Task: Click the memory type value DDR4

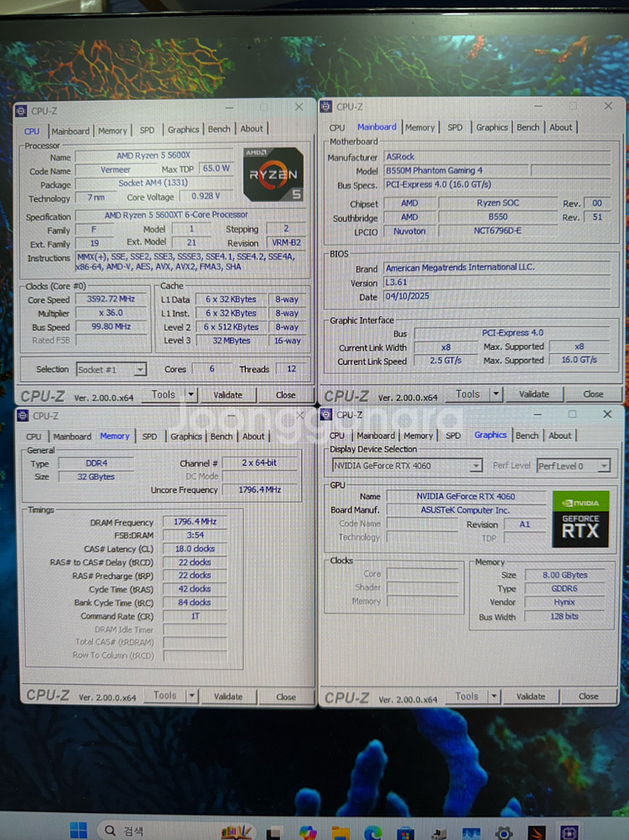Action: coord(96,463)
